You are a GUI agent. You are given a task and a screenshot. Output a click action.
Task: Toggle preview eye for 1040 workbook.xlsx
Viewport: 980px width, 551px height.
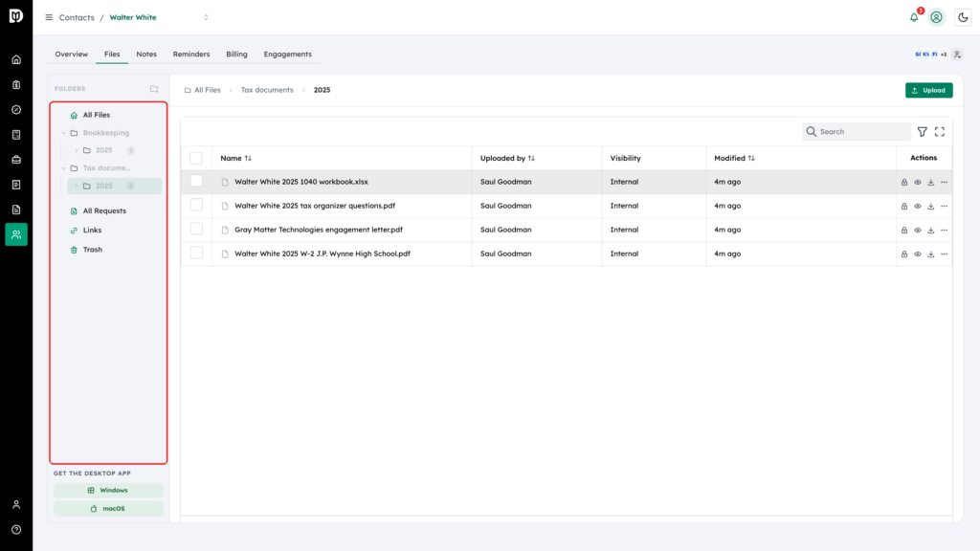pos(918,183)
